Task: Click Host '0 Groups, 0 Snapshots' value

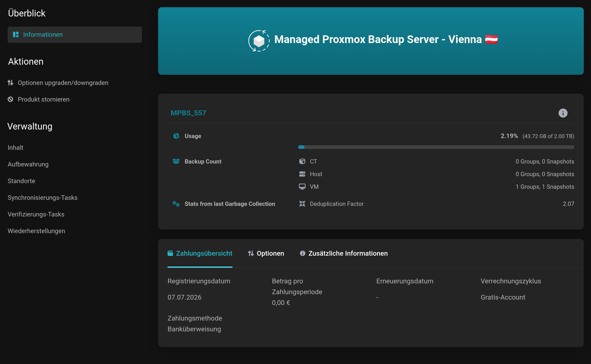Action: pos(545,174)
